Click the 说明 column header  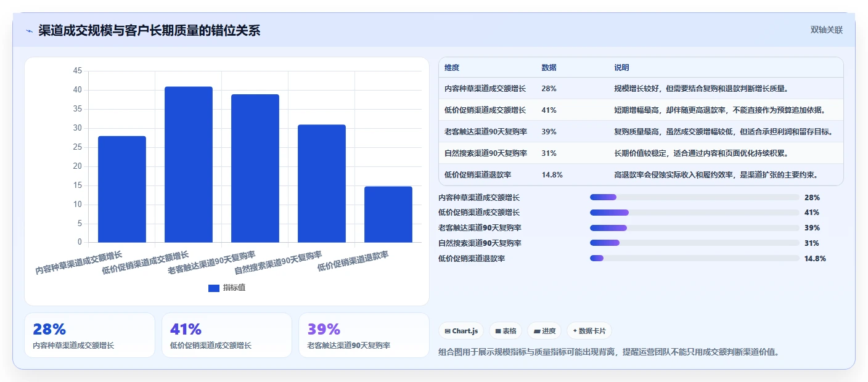tap(621, 68)
